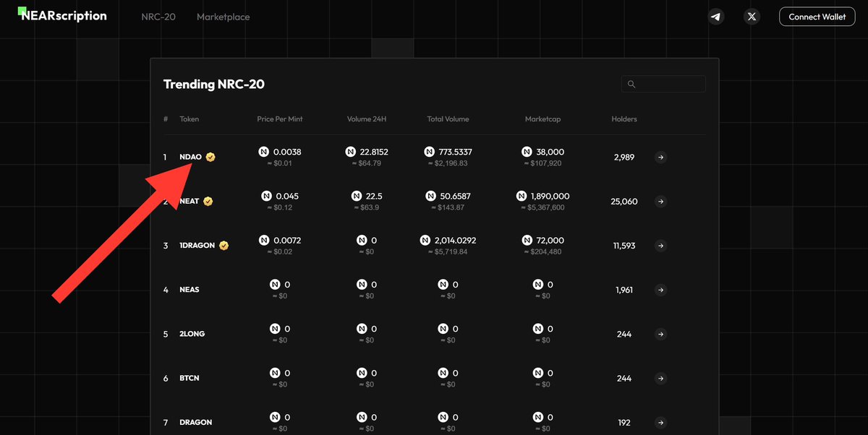This screenshot has height=435, width=868.
Task: Open 1DRAGON row arrow button
Action: (660, 246)
